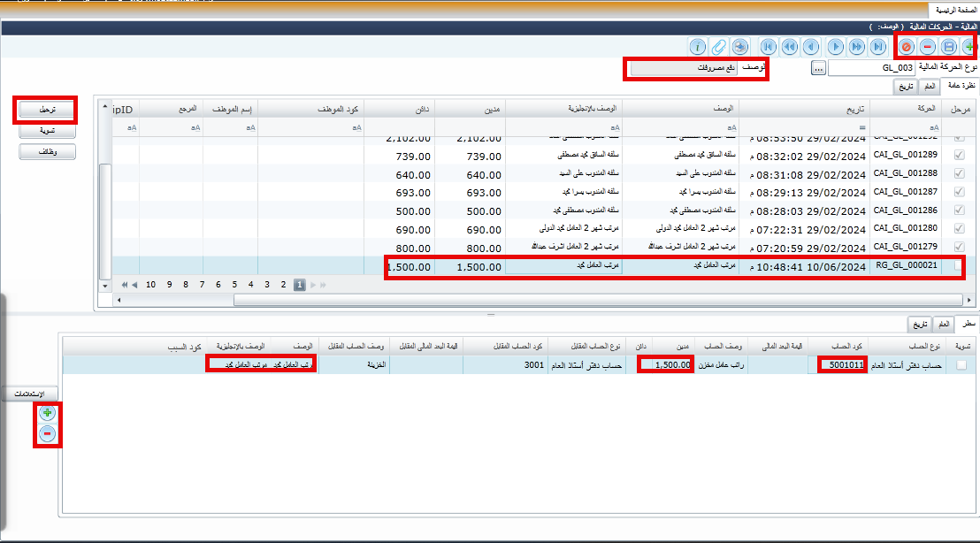Viewport: 980px width, 543px height.
Task: Remove detail line with lower red minus
Action: point(48,433)
